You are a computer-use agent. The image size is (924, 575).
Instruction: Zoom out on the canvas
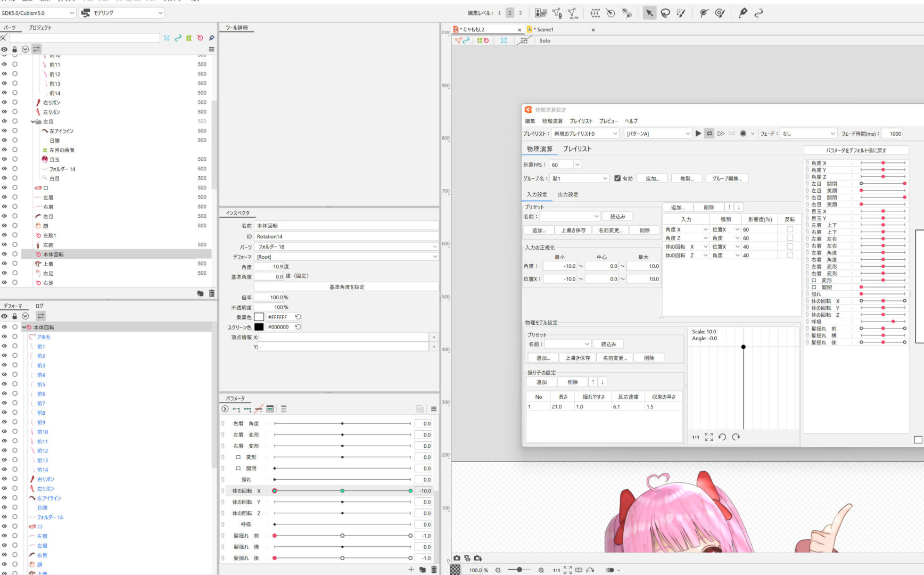(x=498, y=570)
